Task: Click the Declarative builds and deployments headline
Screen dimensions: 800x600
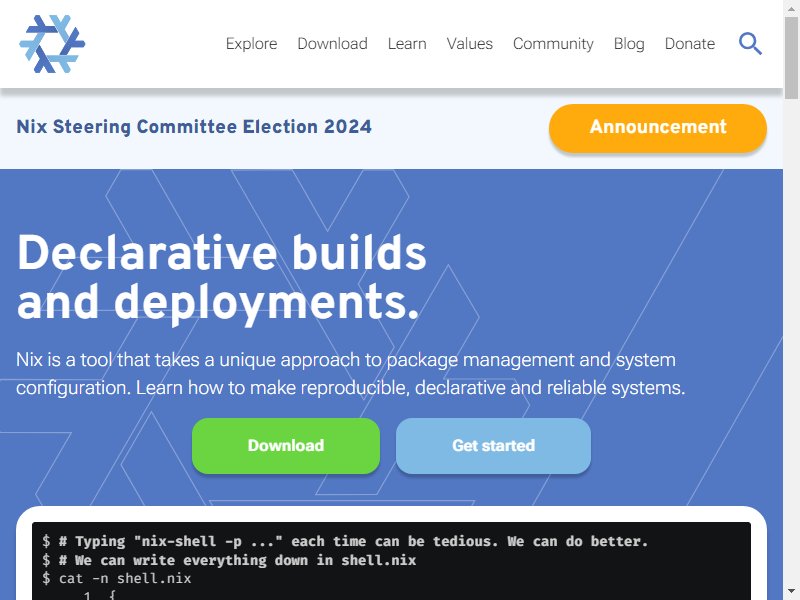Action: (221, 278)
